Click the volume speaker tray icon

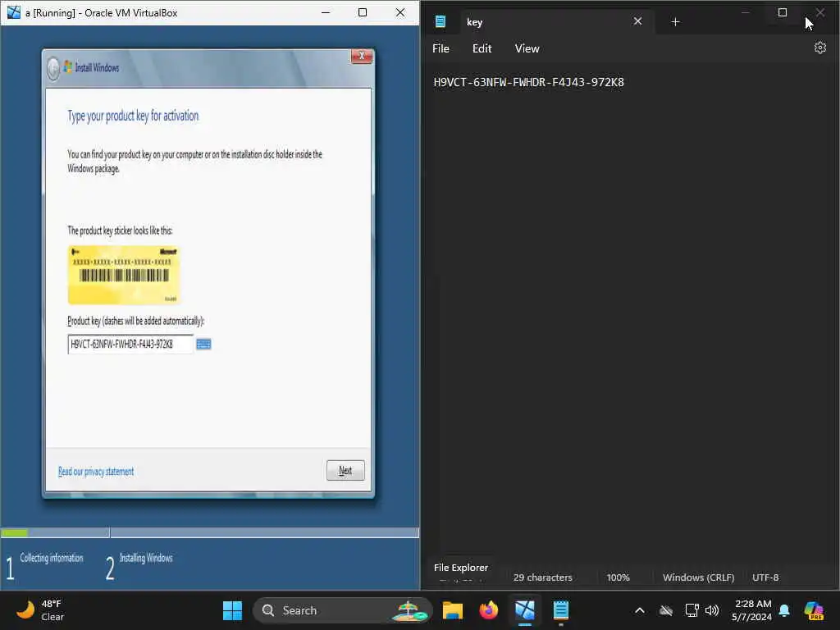(x=712, y=610)
